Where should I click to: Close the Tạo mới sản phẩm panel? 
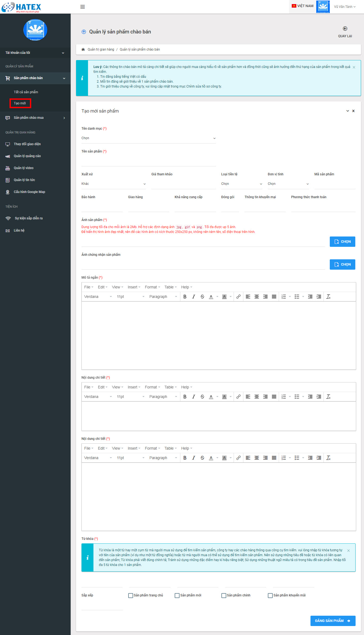353,111
